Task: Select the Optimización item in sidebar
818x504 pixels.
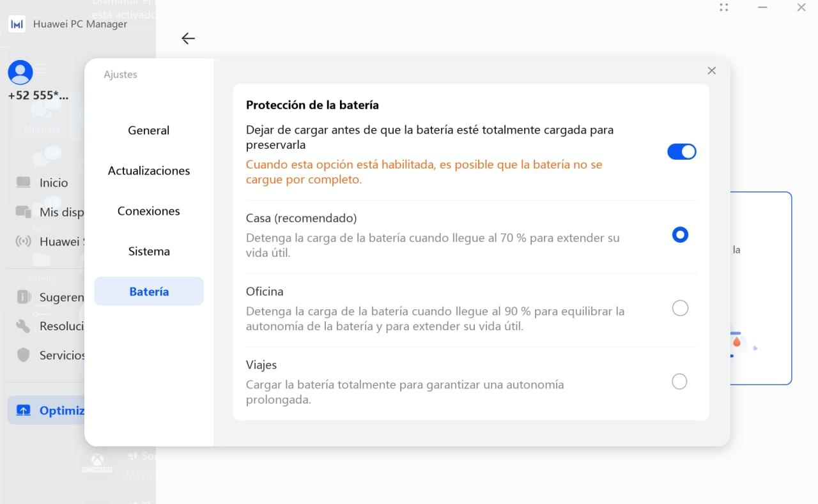Action: (46, 411)
